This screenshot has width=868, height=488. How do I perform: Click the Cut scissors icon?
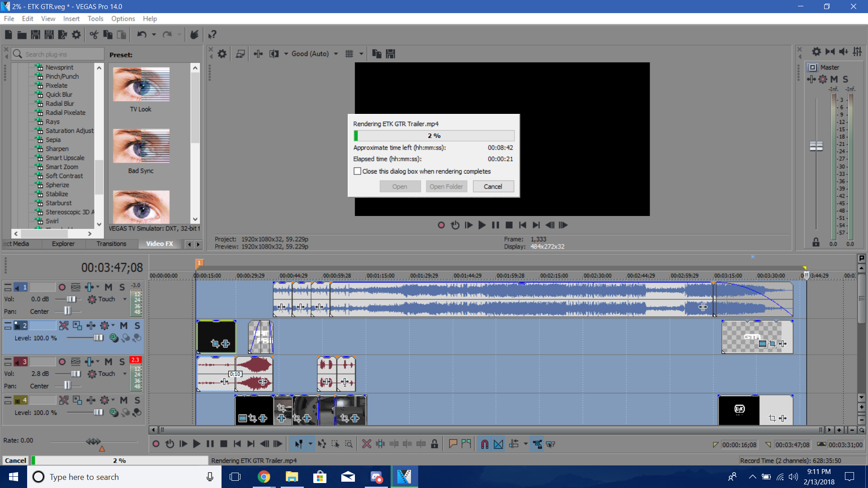pyautogui.click(x=94, y=35)
